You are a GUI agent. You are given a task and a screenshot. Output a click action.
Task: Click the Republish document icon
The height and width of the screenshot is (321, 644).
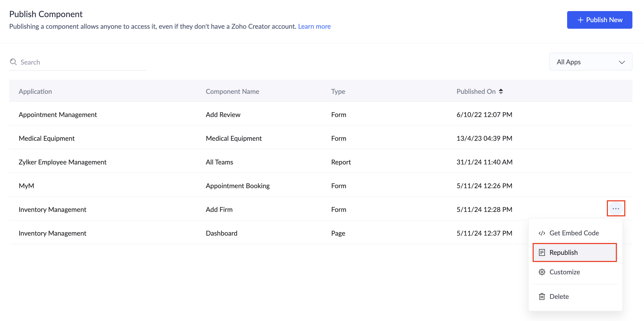[542, 252]
